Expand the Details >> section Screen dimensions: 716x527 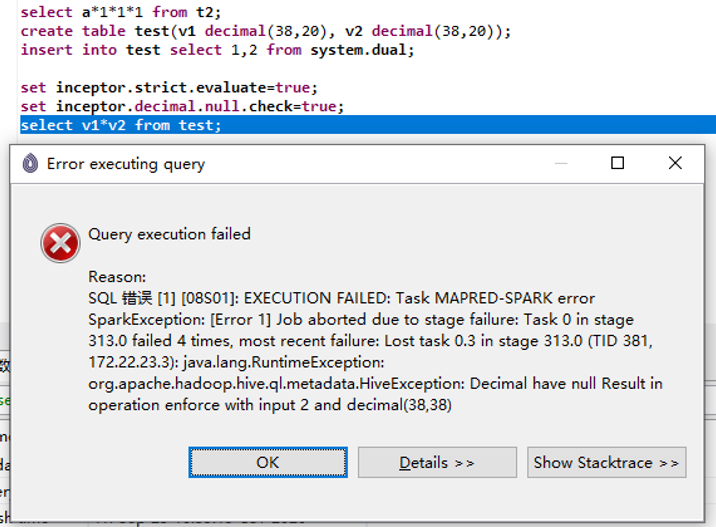[437, 462]
